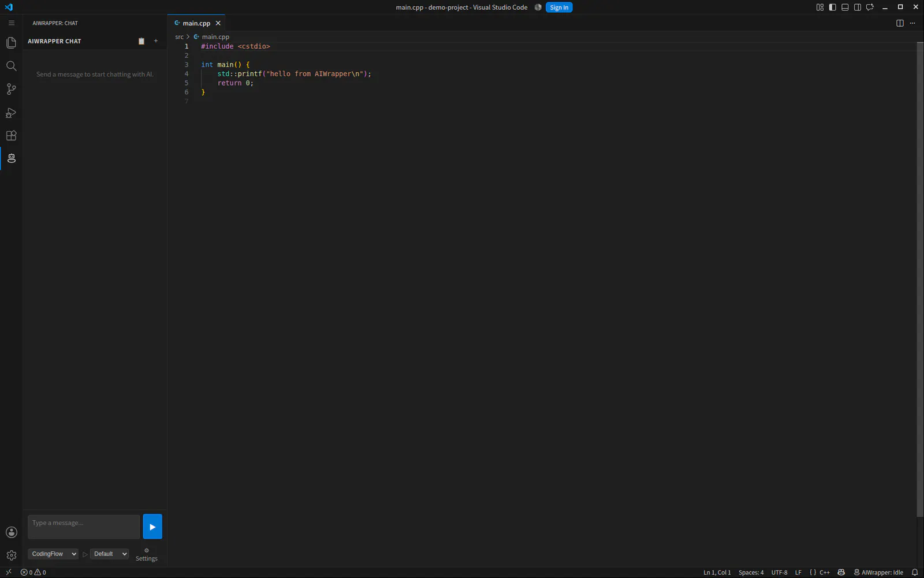Toggle the secondary side bar visibility
Image resolution: width=924 pixels, height=578 pixels.
coord(858,8)
